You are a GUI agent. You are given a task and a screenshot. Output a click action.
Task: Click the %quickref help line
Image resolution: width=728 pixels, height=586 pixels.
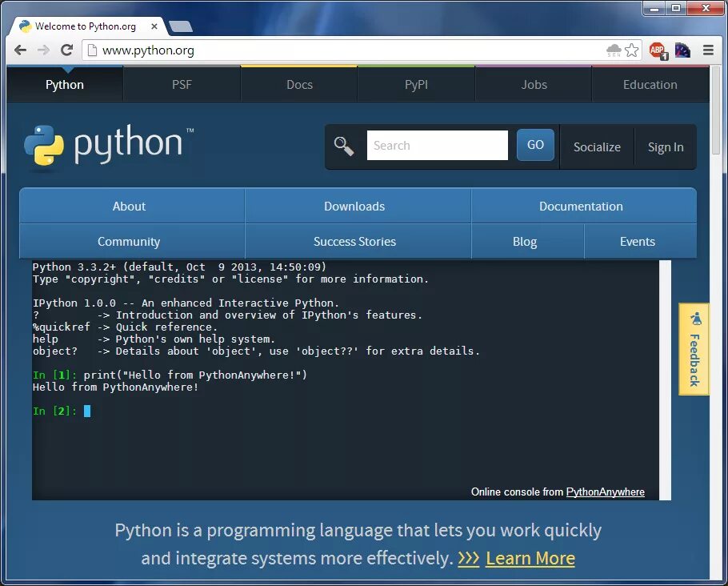pyautogui.click(x=125, y=327)
